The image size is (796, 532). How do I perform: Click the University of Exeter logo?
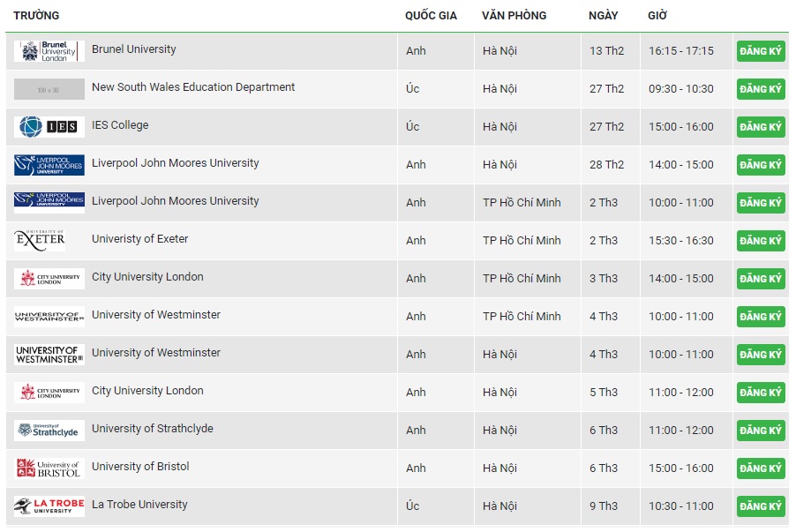(x=40, y=241)
